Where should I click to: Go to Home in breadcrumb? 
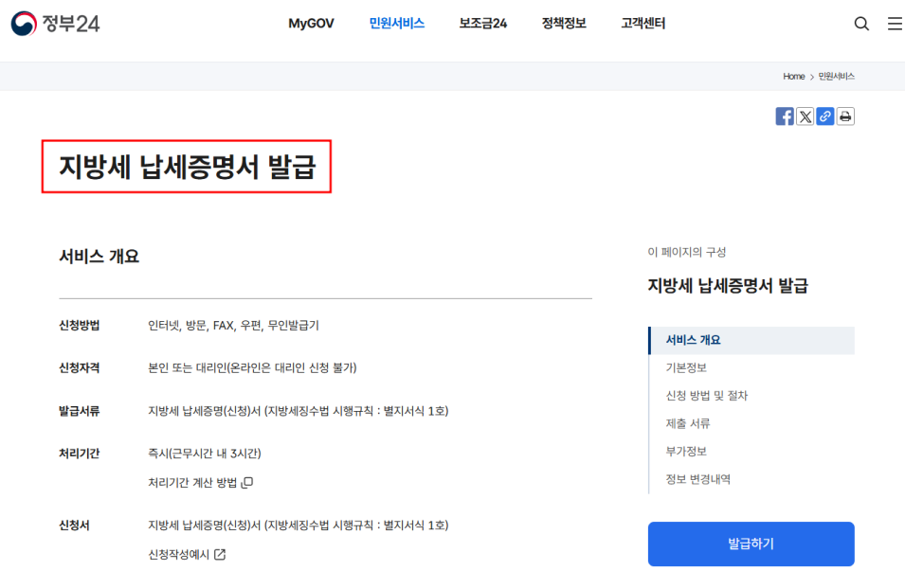point(793,76)
